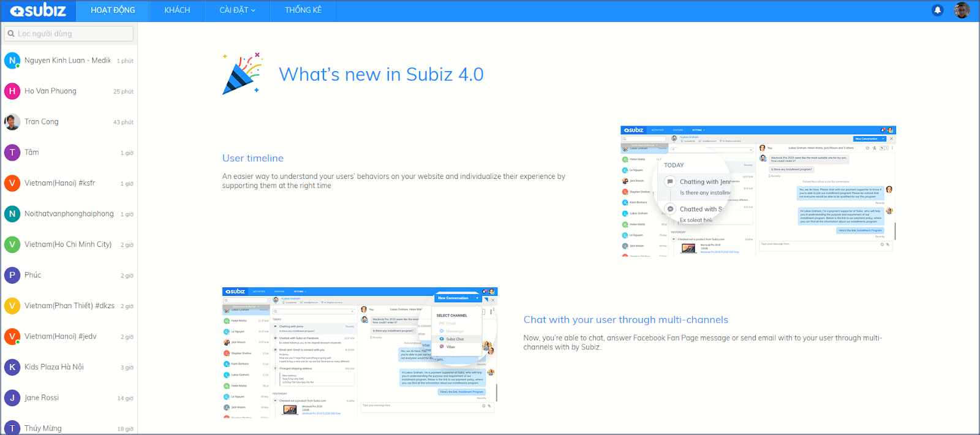Click the '43 phút' timestamp for Tran Cong
The height and width of the screenshot is (435, 980).
[123, 123]
